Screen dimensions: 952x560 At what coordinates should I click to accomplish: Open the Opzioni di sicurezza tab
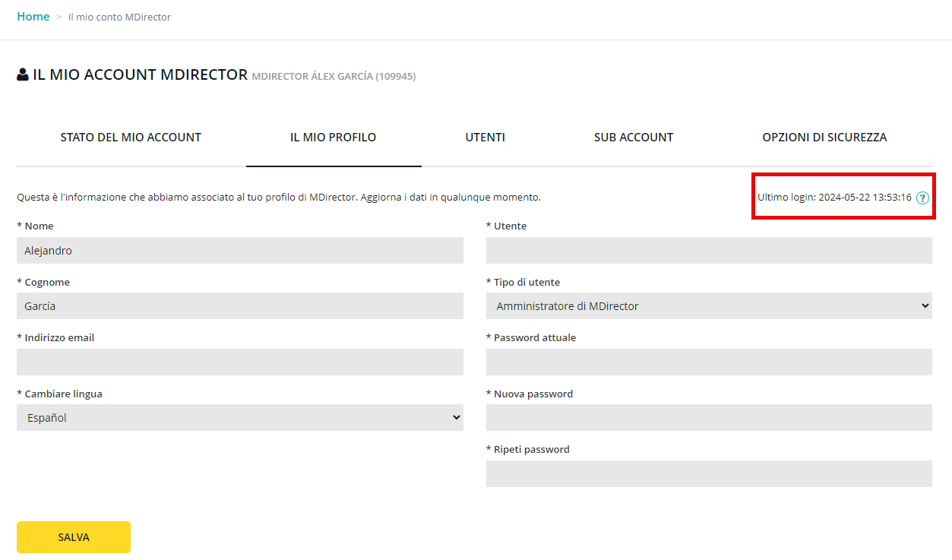(824, 138)
